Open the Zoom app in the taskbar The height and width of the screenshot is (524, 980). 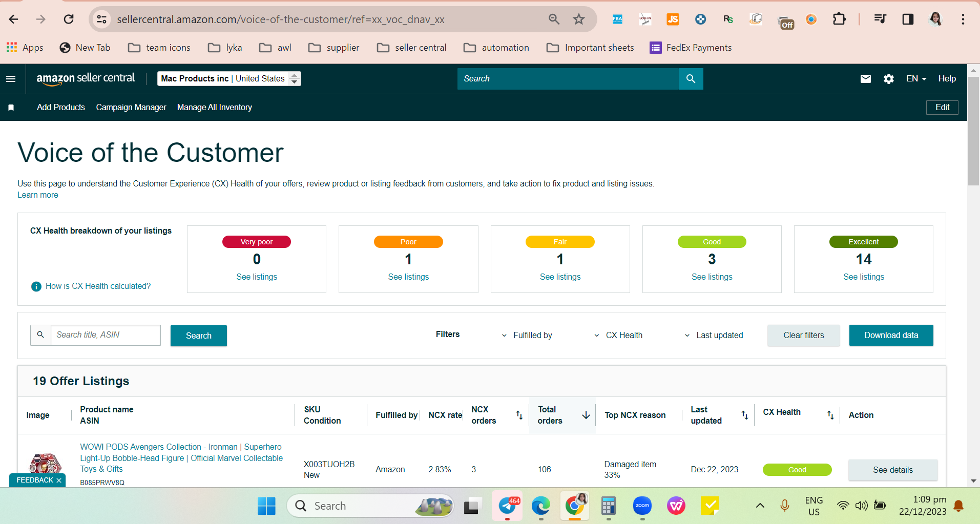(642, 506)
